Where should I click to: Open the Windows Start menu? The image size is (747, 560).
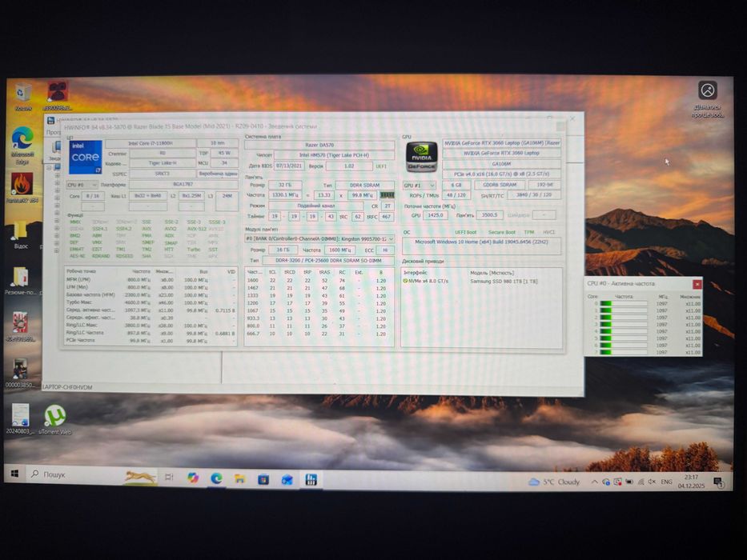coord(14,474)
